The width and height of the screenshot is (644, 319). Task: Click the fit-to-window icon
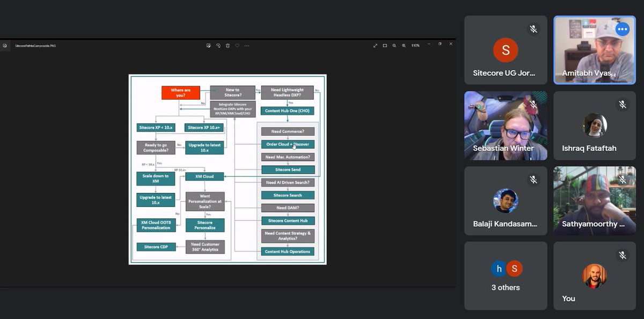pos(384,46)
